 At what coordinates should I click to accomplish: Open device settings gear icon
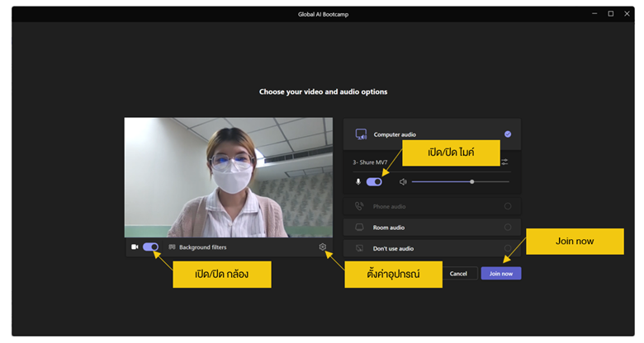pos(322,247)
